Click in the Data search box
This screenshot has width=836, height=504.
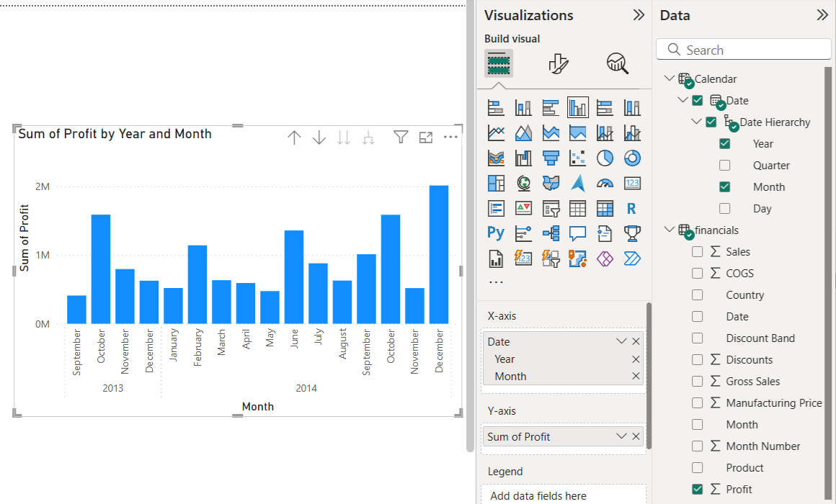click(x=744, y=50)
